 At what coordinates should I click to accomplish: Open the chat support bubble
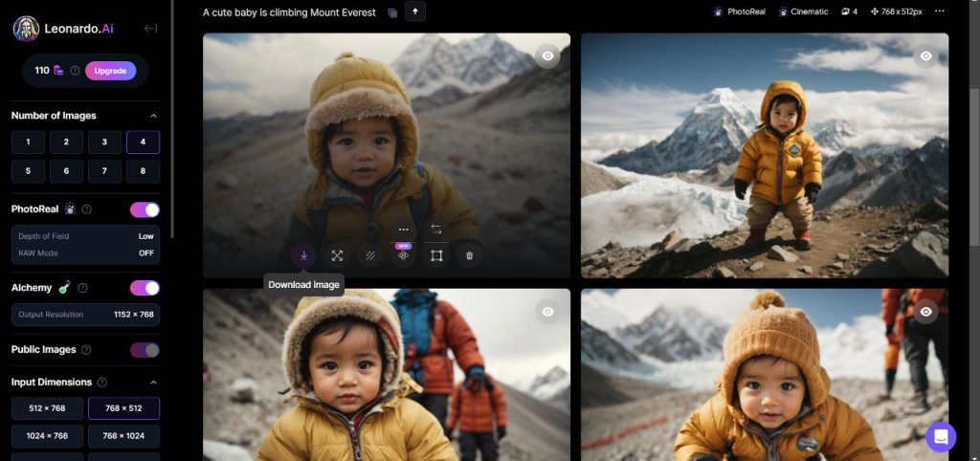940,437
